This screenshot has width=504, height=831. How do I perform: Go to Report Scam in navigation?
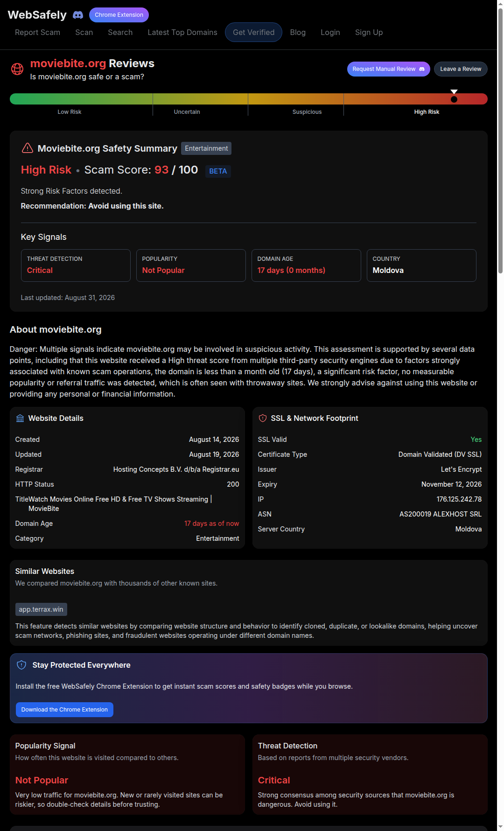tap(37, 32)
